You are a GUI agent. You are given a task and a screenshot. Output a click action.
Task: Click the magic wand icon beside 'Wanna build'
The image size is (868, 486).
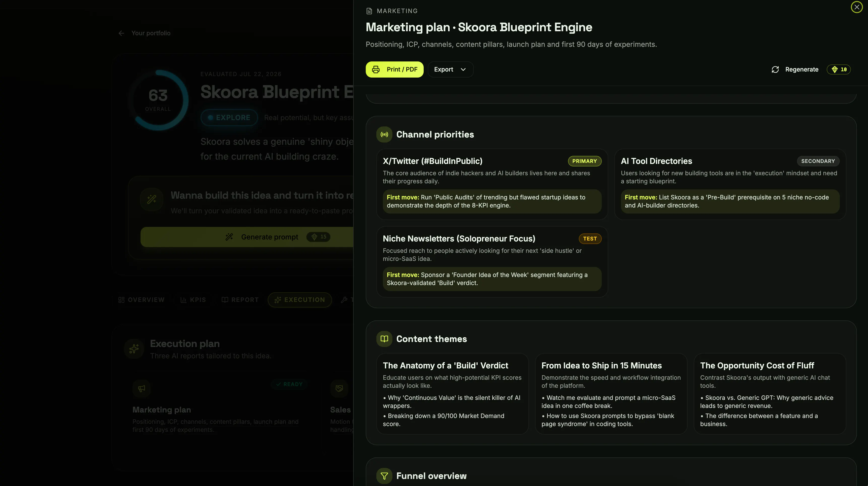[x=152, y=199]
